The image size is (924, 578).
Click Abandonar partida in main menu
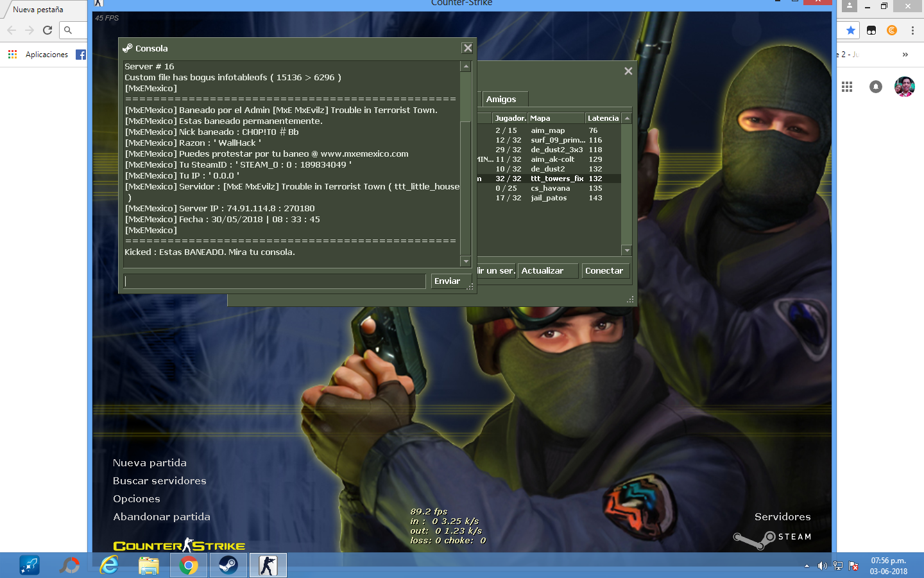[x=162, y=517]
